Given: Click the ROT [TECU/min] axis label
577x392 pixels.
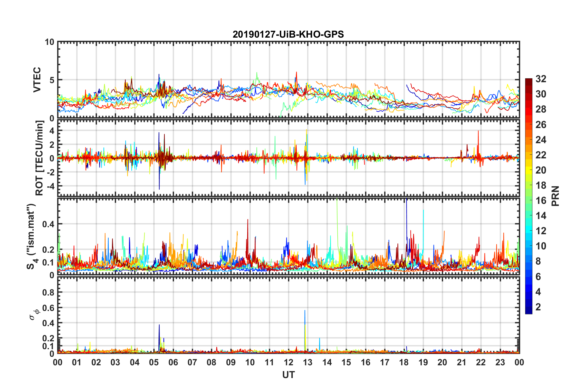Looking at the screenshot, I should coord(39,158).
